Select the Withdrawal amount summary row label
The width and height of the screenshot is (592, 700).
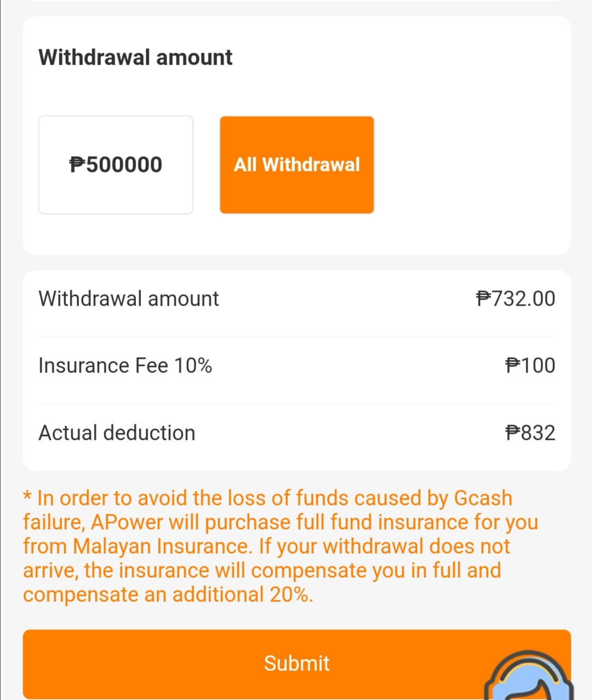coord(129,299)
